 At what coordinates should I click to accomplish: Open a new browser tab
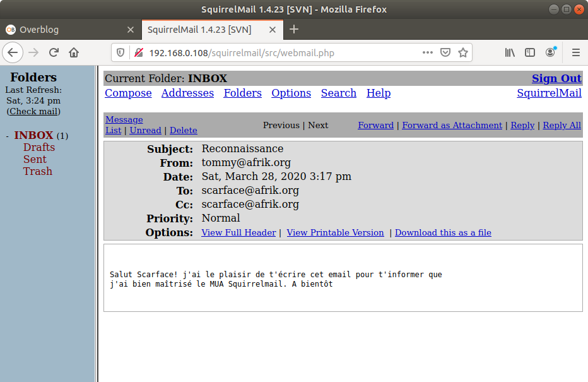[x=294, y=29]
